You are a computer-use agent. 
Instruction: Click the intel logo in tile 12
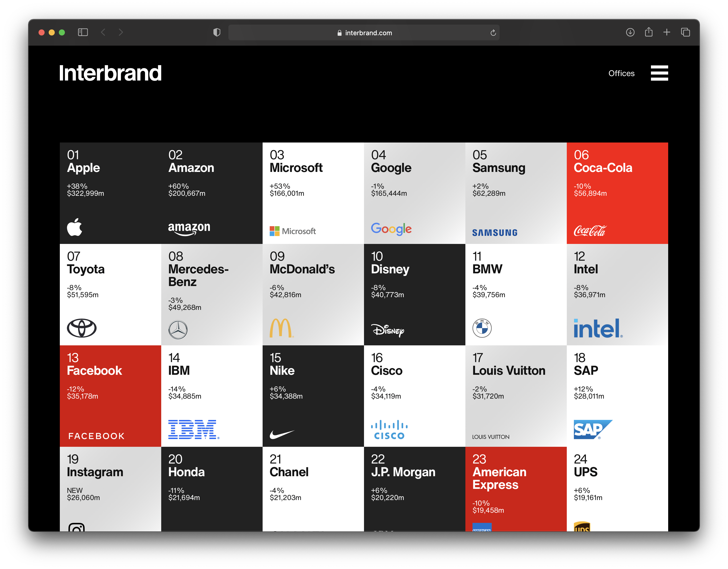click(x=598, y=328)
